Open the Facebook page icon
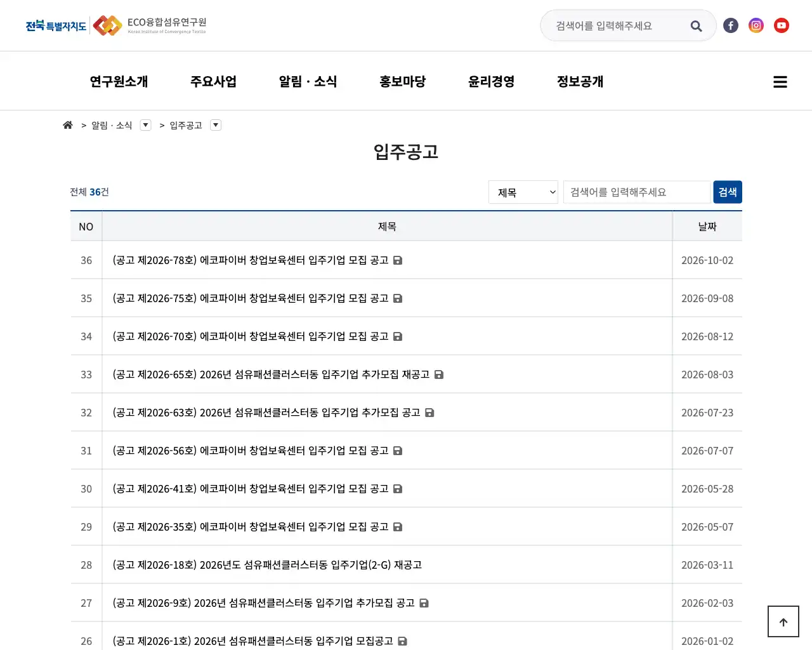Screen dimensions: 812x650 (x=731, y=25)
